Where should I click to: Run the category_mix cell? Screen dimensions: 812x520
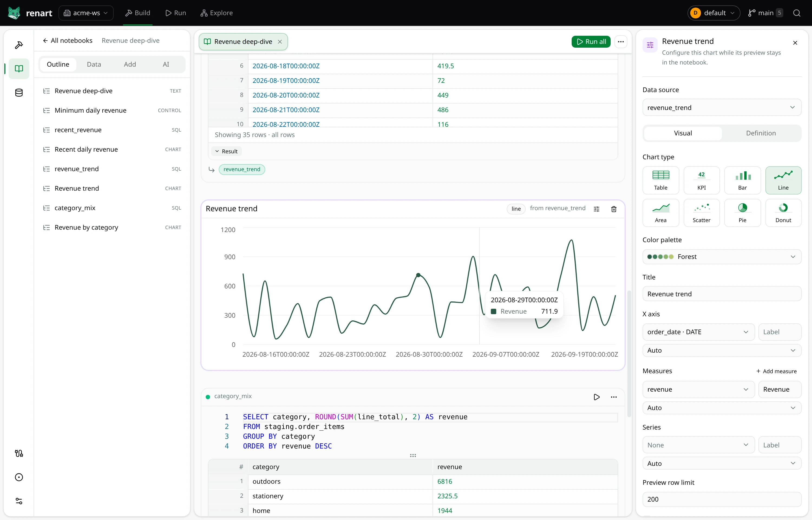tap(597, 397)
